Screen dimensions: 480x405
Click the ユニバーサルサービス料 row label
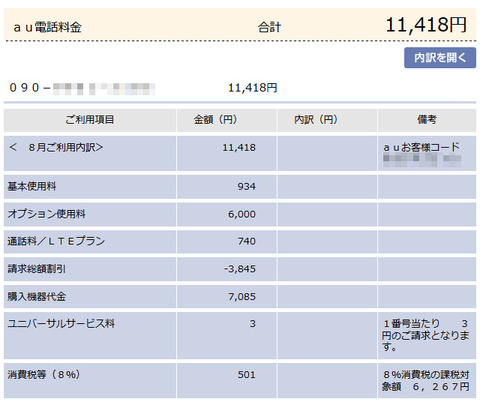point(61,323)
